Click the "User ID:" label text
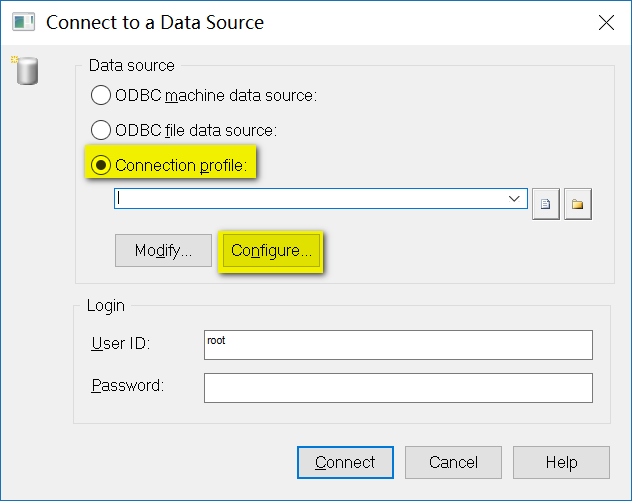 120,344
